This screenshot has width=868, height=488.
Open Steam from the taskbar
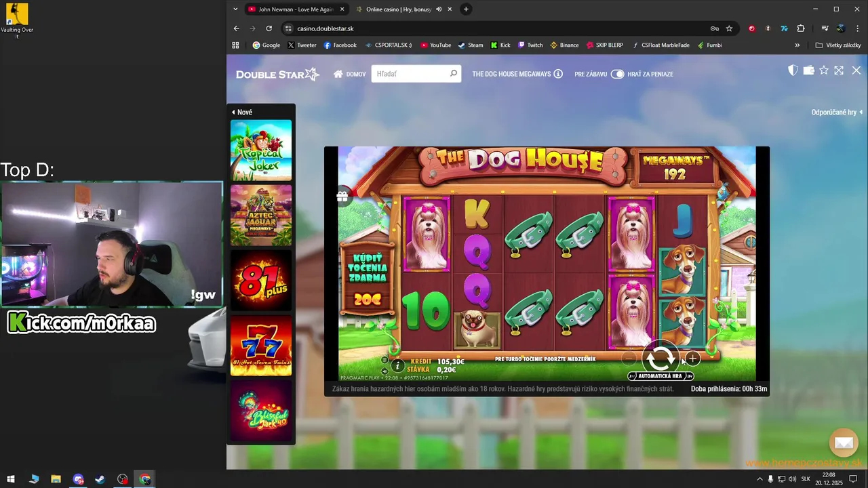tap(100, 479)
